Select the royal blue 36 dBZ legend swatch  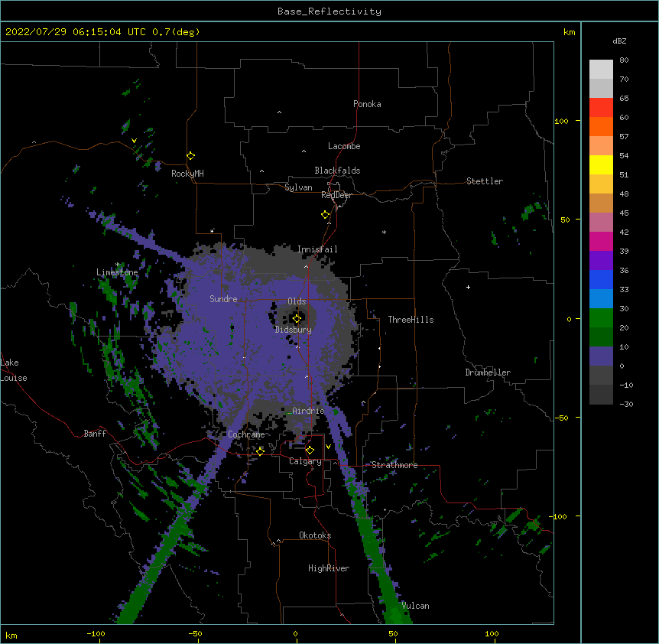(601, 279)
